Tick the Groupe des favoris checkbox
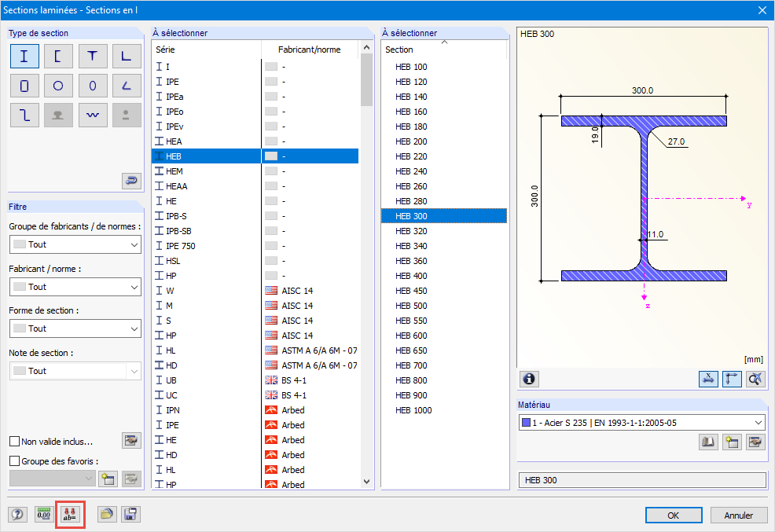The width and height of the screenshot is (775, 532). click(x=14, y=460)
